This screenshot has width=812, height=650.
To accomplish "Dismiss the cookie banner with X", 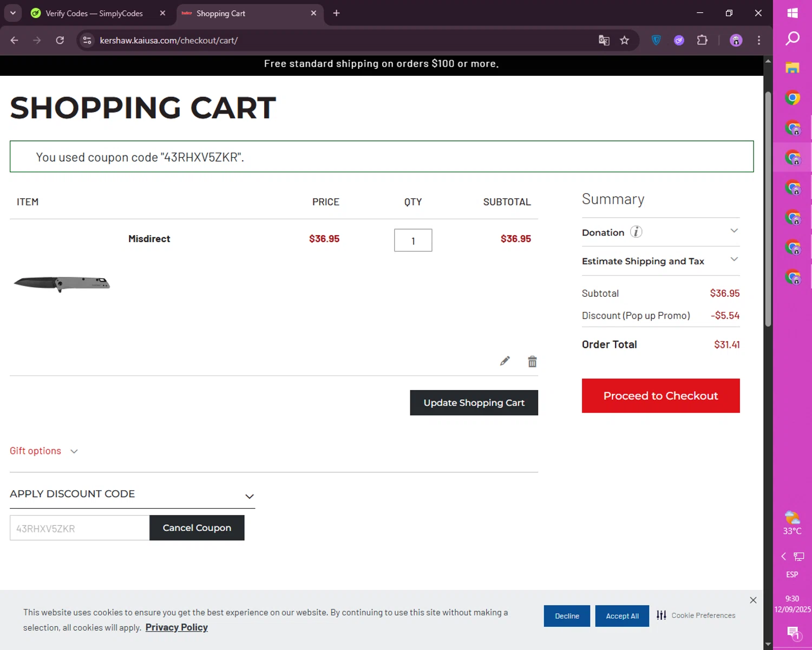I will point(753,600).
